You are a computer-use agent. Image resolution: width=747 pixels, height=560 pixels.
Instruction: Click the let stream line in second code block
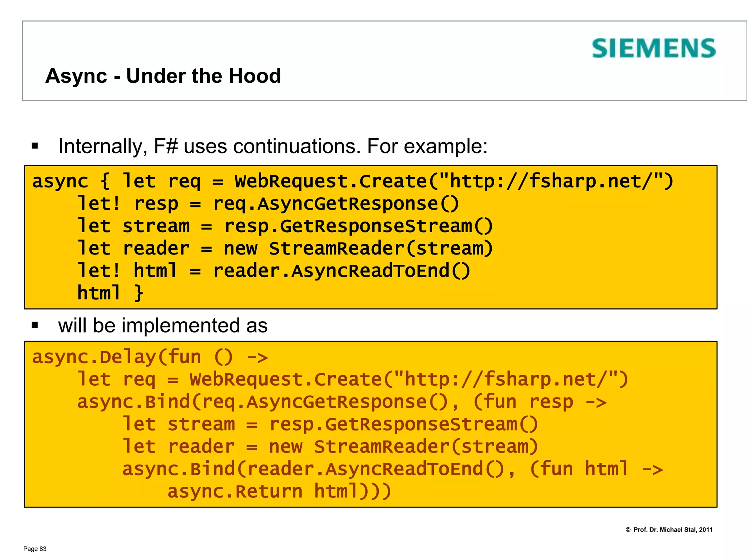click(x=330, y=424)
